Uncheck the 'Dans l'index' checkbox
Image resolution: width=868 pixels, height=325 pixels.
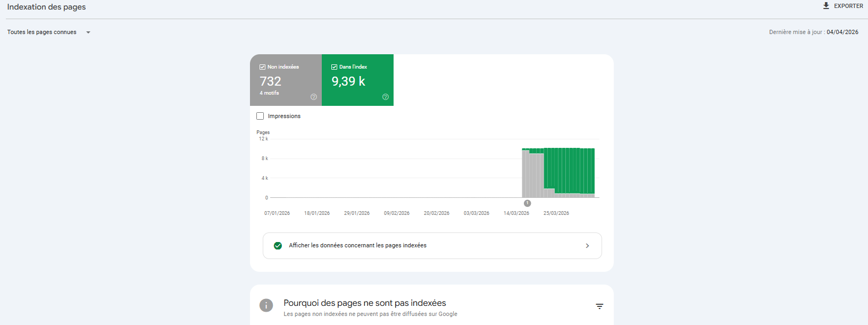pyautogui.click(x=334, y=67)
